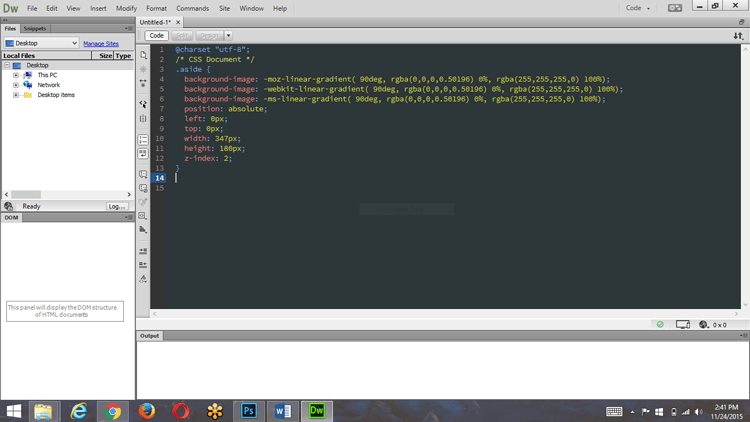
Task: Toggle word wrap in the coding toolbar
Action: (143, 153)
